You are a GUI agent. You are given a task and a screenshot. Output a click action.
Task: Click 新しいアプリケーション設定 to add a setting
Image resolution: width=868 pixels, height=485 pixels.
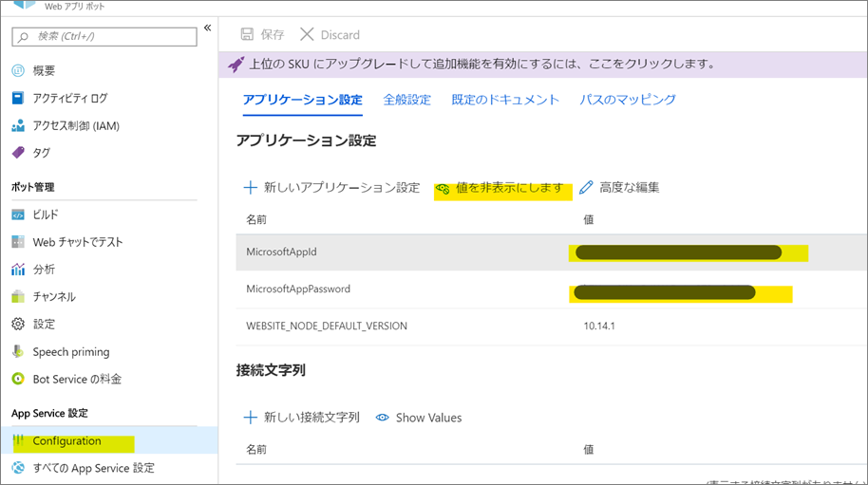(x=331, y=188)
